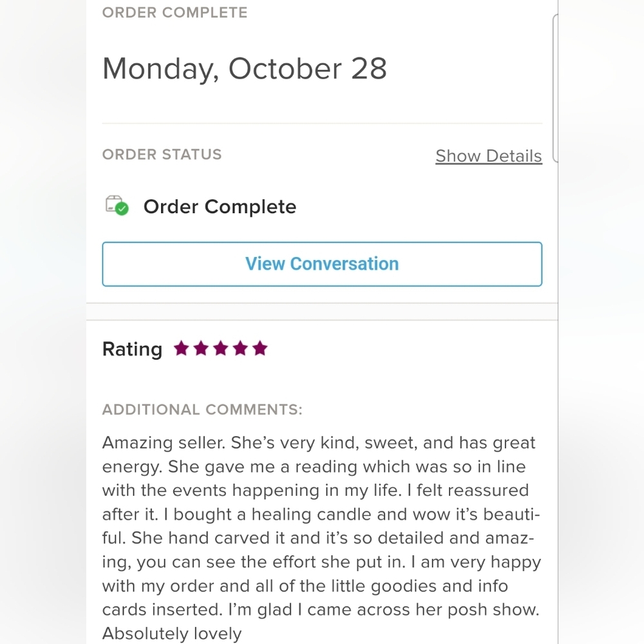Select the third rating star
Image resolution: width=644 pixels, height=644 pixels.
coord(221,349)
